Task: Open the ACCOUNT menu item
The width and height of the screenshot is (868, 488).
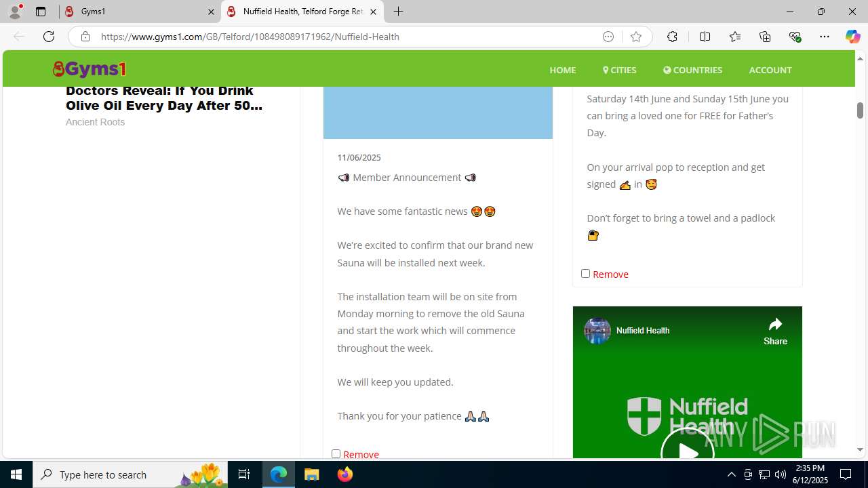Action: point(770,70)
